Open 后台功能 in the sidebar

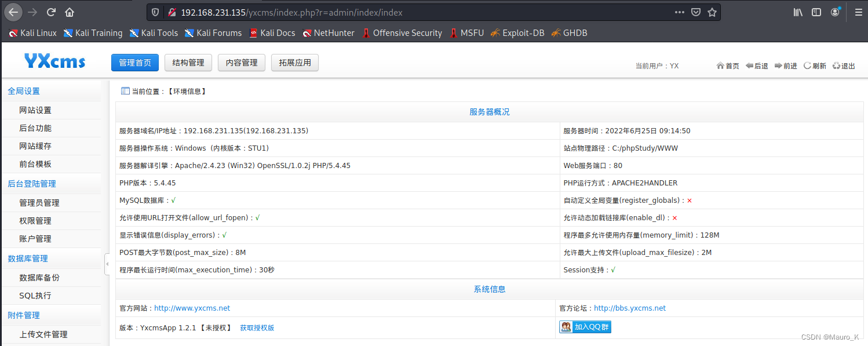point(35,128)
